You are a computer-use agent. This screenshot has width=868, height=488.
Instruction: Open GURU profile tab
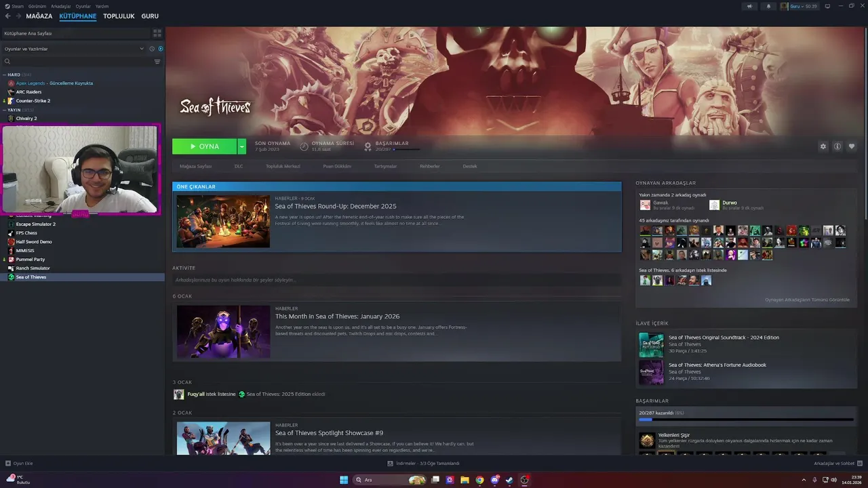[x=150, y=16]
